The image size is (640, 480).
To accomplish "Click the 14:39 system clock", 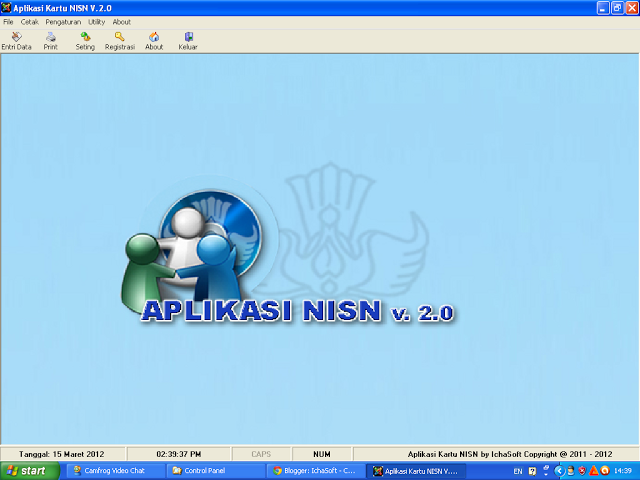I will (623, 471).
